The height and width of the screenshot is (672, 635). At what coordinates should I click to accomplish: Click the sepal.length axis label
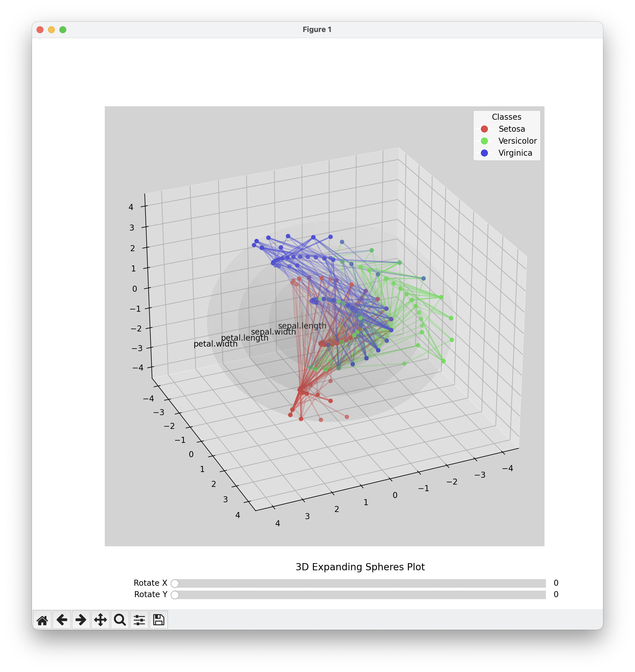[x=302, y=326]
